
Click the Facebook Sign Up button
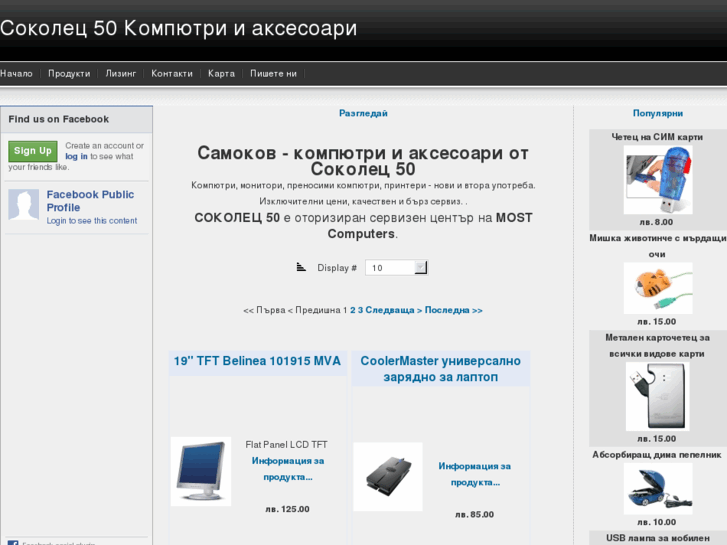(x=33, y=151)
